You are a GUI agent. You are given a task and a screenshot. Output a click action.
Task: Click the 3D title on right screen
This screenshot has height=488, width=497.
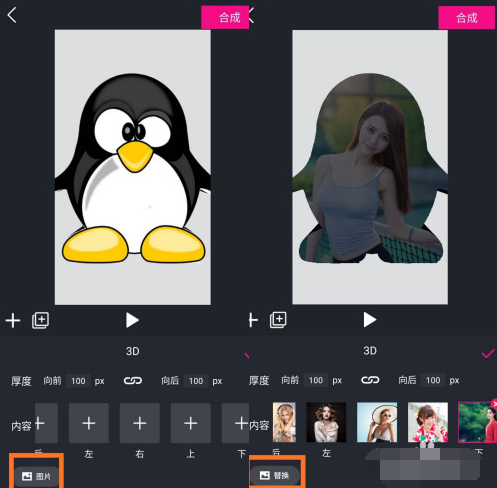click(x=370, y=351)
